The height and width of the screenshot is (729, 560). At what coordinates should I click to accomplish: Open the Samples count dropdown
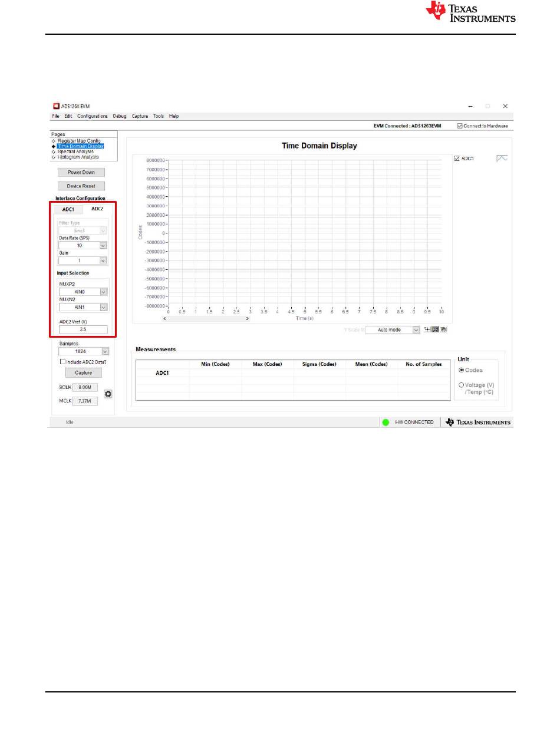[x=105, y=351]
